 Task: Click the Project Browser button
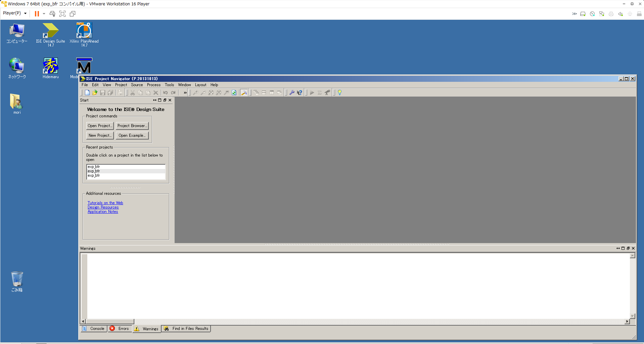[x=132, y=126]
